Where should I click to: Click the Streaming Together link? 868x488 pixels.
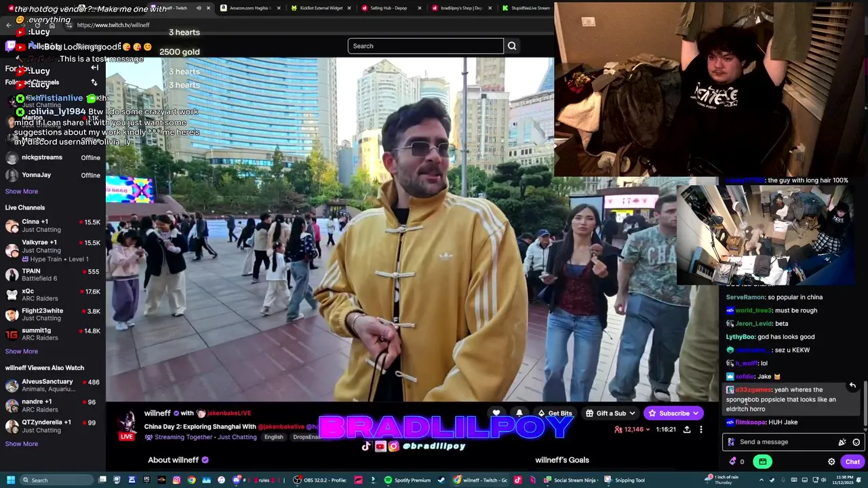(183, 437)
